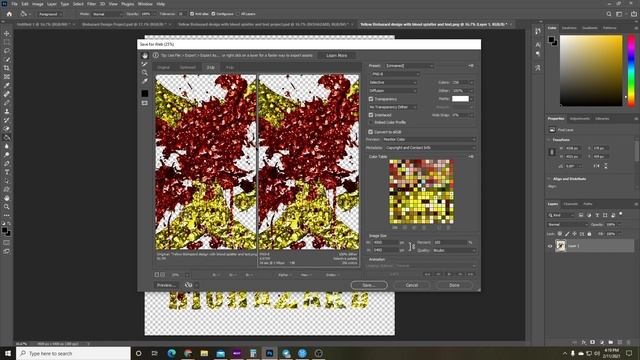Select the Crop tool in Photoshop toolbar

pyautogui.click(x=7, y=68)
